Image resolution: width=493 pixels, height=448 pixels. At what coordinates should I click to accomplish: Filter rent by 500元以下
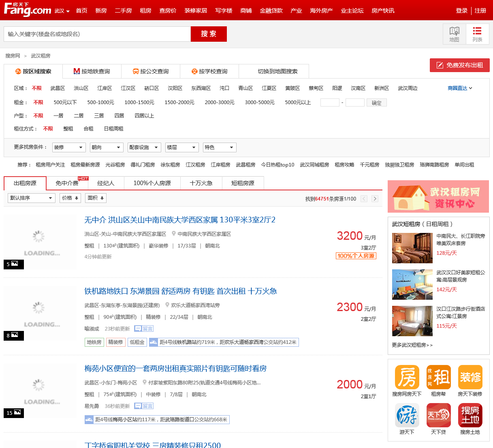[x=65, y=102]
